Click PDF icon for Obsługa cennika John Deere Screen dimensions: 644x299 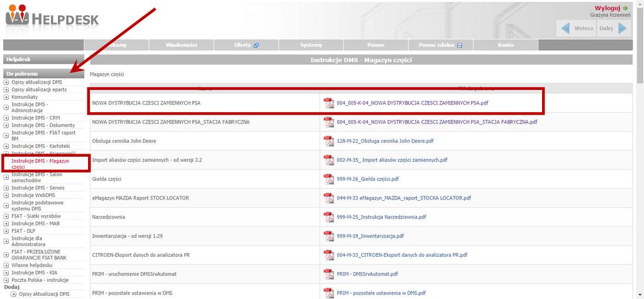point(329,141)
